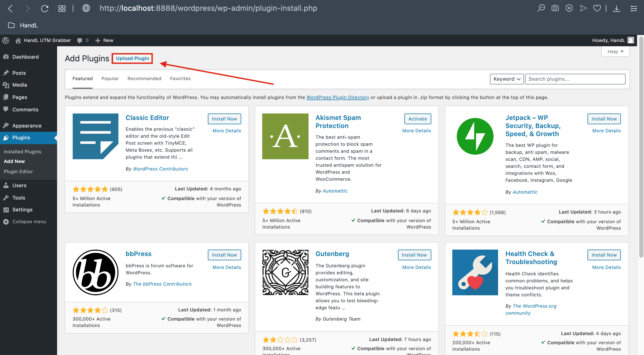Switch to the Recommended plugins tab
644x355 pixels.
pyautogui.click(x=144, y=79)
